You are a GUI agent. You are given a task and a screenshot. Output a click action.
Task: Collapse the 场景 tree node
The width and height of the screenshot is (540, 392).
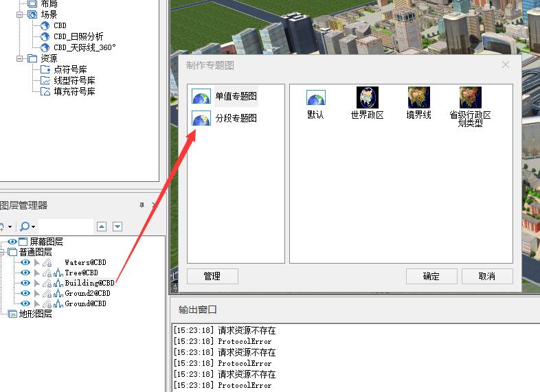(x=20, y=15)
